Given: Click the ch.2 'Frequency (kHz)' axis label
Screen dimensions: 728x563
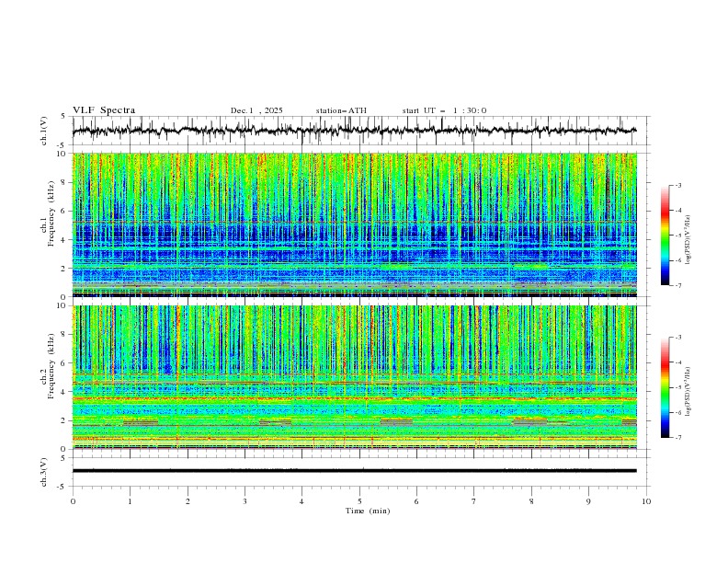Looking at the screenshot, I should 51,366.
